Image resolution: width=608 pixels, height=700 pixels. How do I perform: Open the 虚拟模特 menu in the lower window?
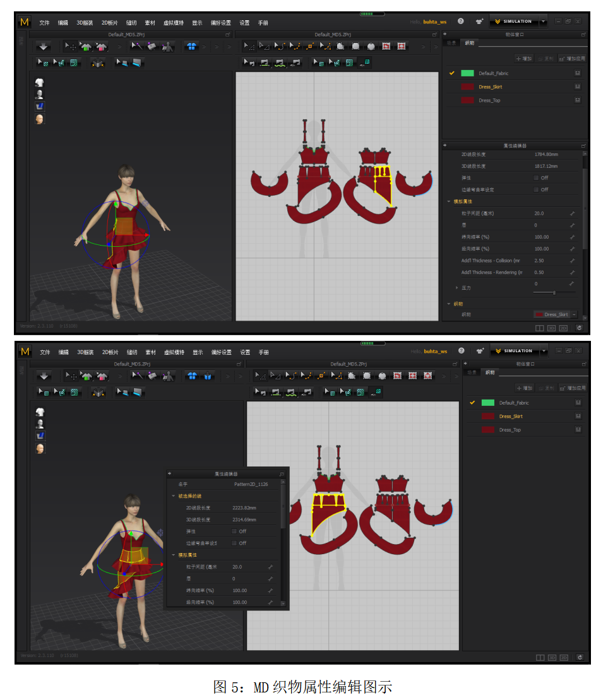174,352
